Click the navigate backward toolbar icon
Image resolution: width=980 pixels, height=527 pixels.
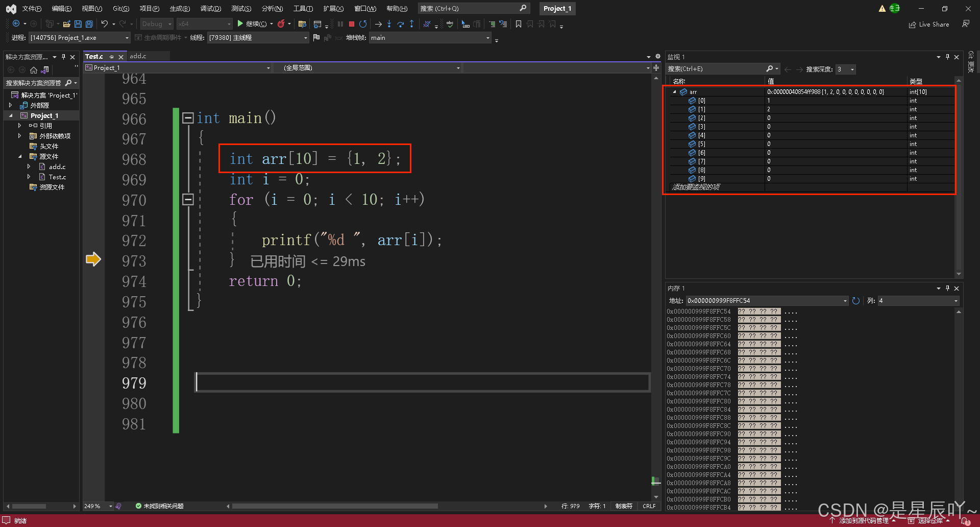point(16,23)
